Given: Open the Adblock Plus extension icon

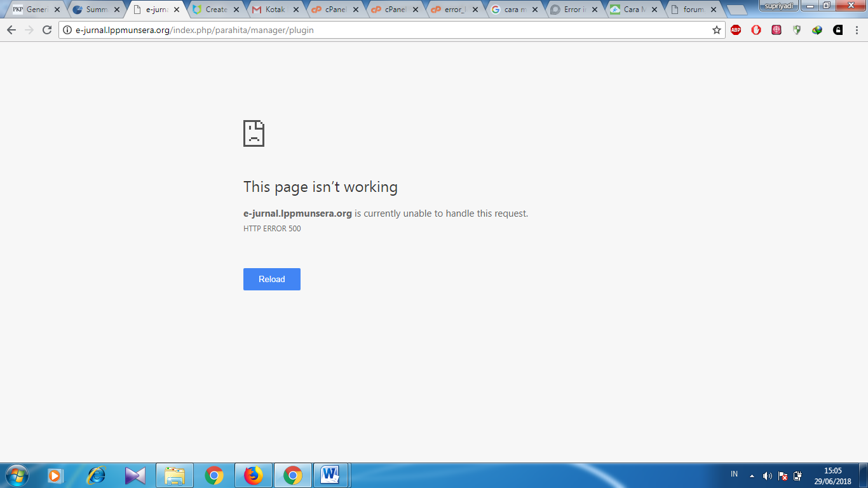Looking at the screenshot, I should pos(736,30).
